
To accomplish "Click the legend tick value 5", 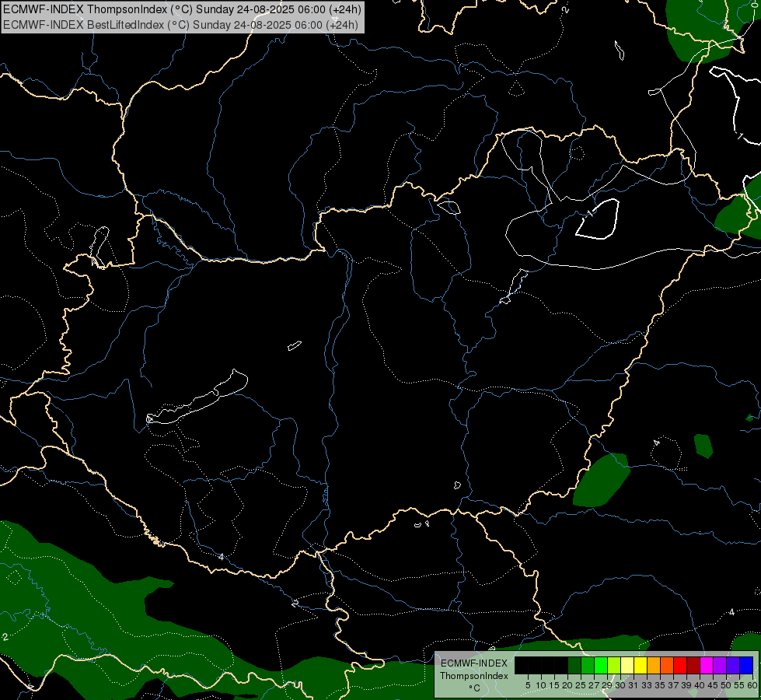I will pos(528,685).
